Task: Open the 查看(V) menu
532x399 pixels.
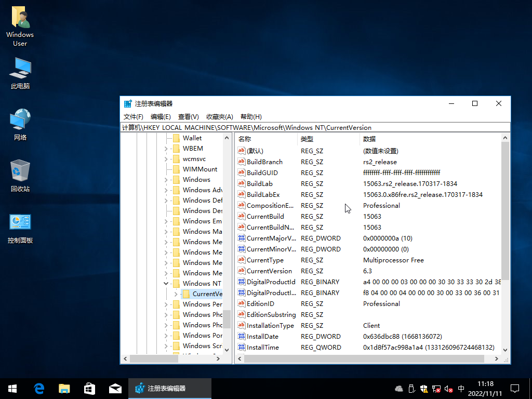Action: (x=188, y=117)
